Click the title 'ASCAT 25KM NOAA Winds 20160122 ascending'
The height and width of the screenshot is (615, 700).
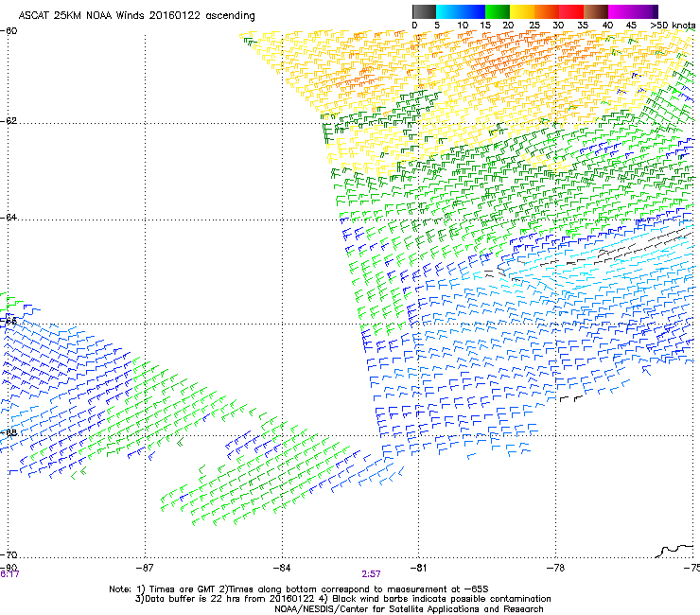pyautogui.click(x=136, y=16)
